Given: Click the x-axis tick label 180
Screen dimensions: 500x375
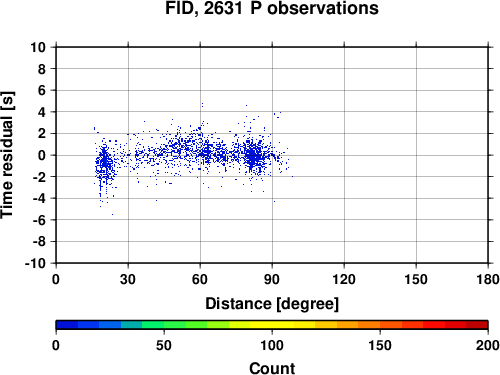Looking at the screenshot, I should click(488, 279).
